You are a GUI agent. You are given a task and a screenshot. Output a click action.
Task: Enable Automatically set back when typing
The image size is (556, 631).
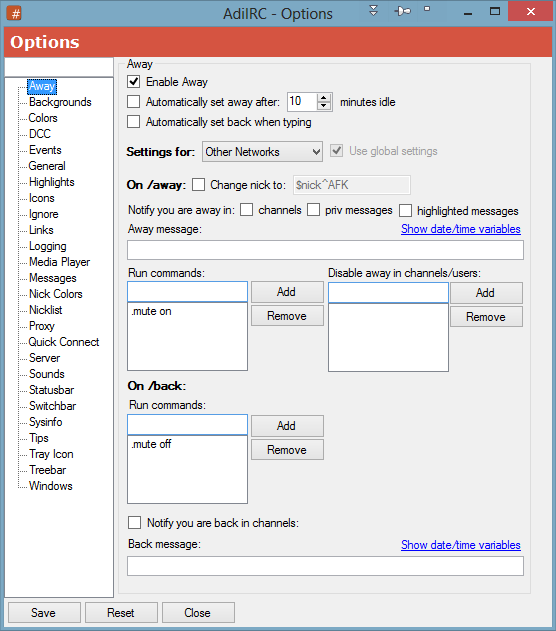click(134, 122)
